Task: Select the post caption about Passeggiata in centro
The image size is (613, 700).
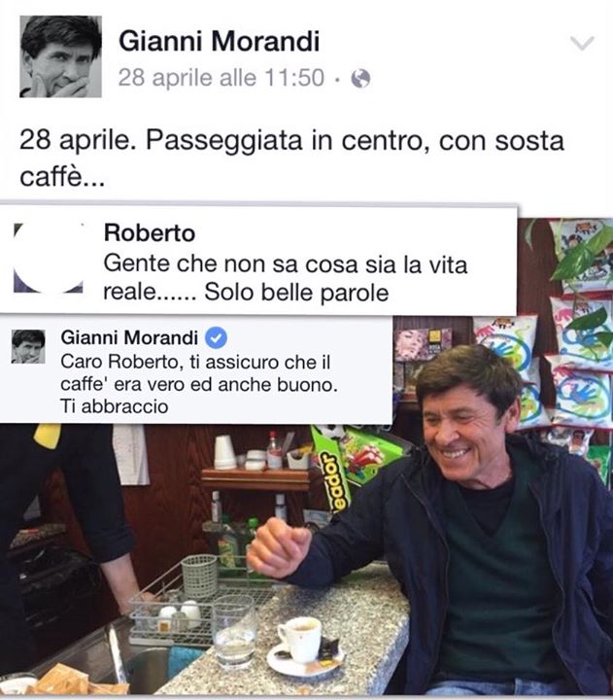Action: point(291,158)
